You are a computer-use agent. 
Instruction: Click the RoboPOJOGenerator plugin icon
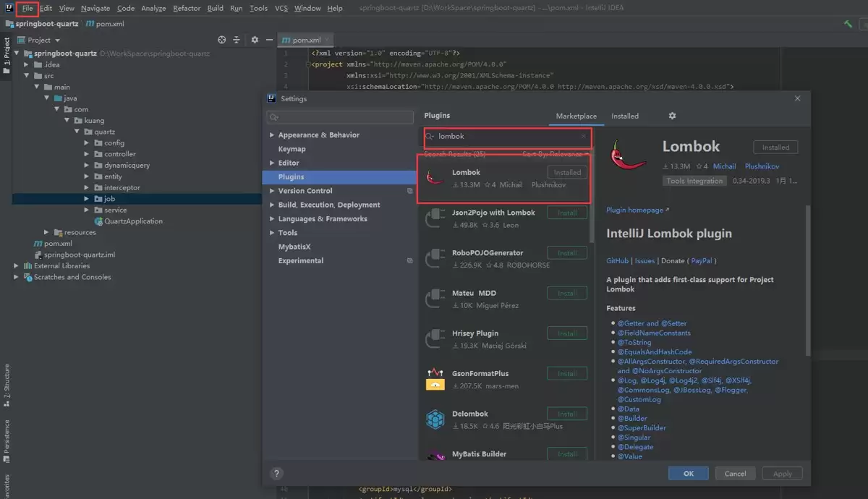coord(435,258)
